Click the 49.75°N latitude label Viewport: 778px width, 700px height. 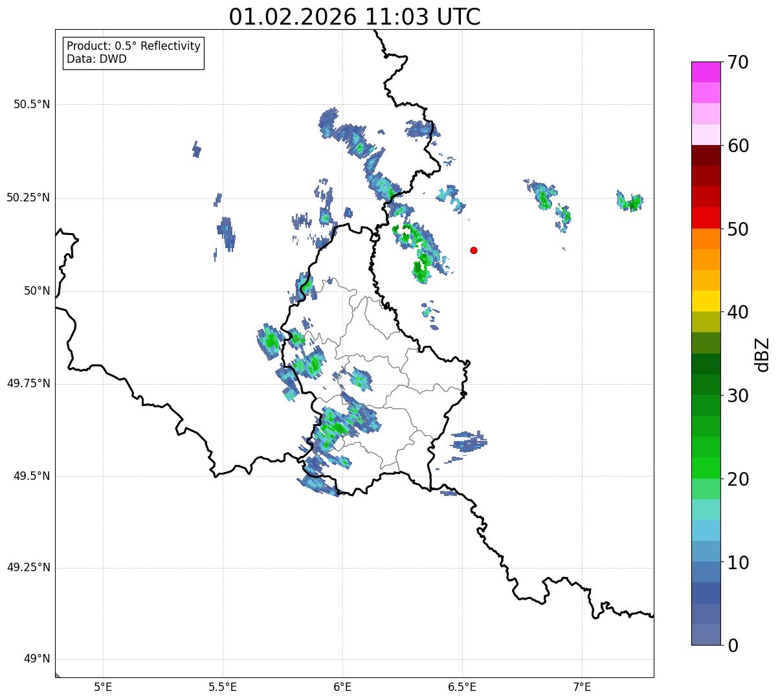tap(28, 383)
